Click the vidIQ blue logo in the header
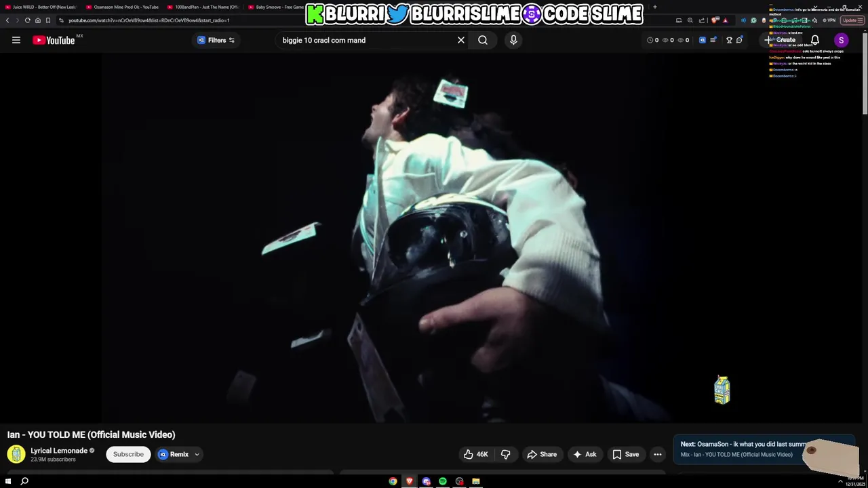 pos(703,40)
